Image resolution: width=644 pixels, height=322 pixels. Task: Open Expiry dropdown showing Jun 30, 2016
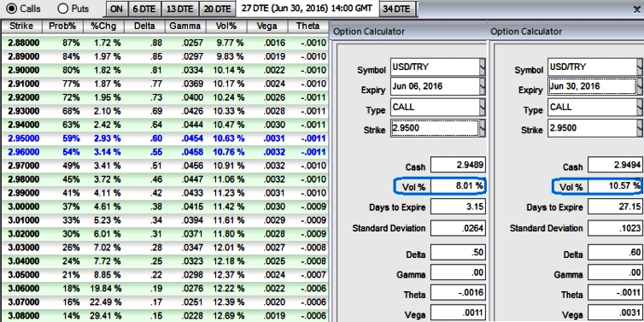pyautogui.click(x=640, y=86)
